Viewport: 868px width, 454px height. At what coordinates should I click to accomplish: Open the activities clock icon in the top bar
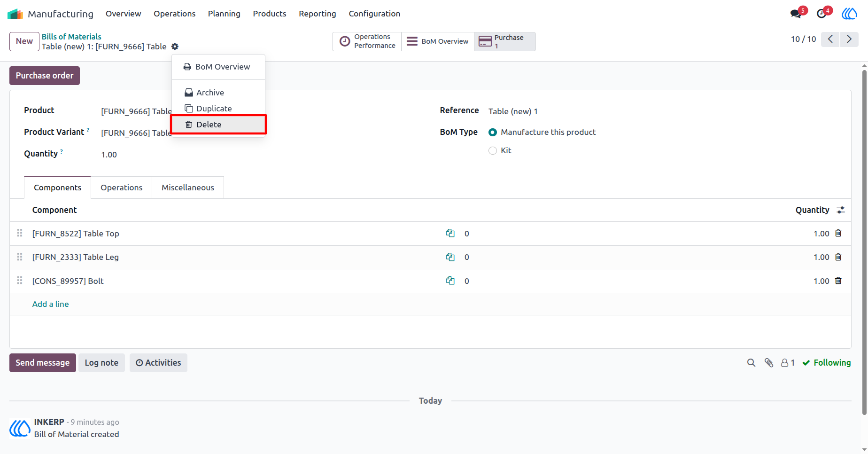(x=821, y=14)
